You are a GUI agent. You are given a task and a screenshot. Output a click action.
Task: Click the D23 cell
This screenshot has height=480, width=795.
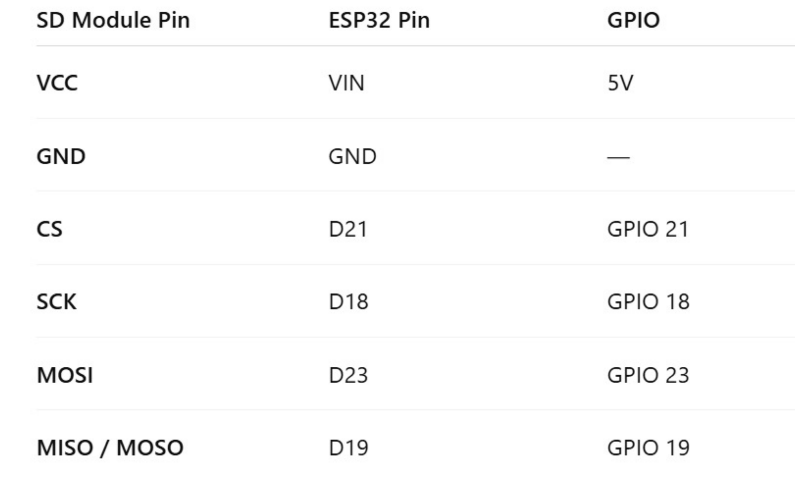pyautogui.click(x=348, y=375)
